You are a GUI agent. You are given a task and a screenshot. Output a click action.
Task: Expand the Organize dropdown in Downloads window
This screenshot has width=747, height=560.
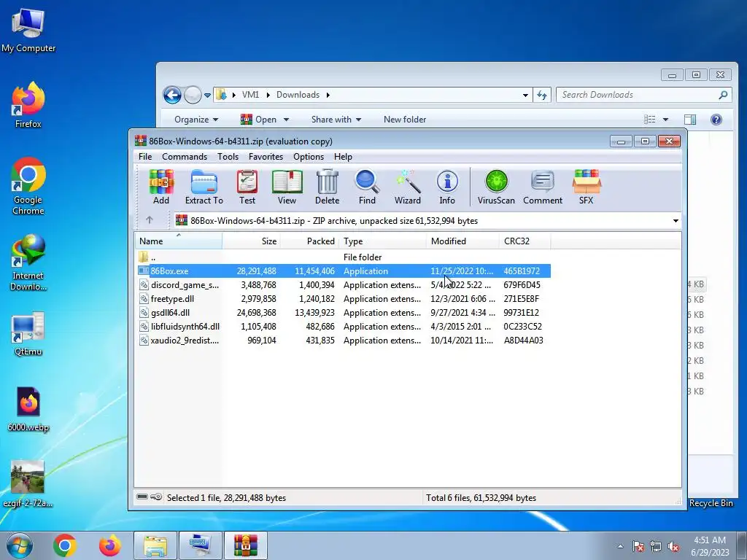click(x=196, y=120)
